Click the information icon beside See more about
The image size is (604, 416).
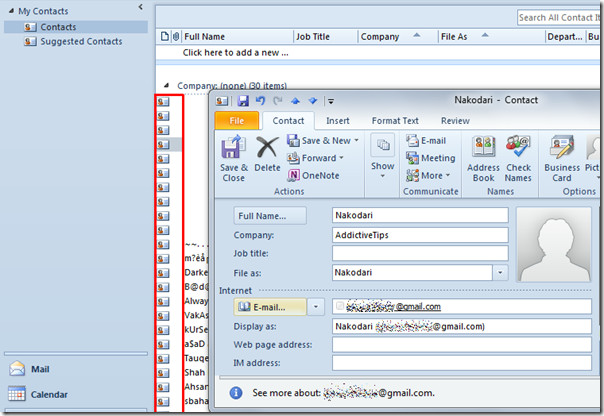236,393
